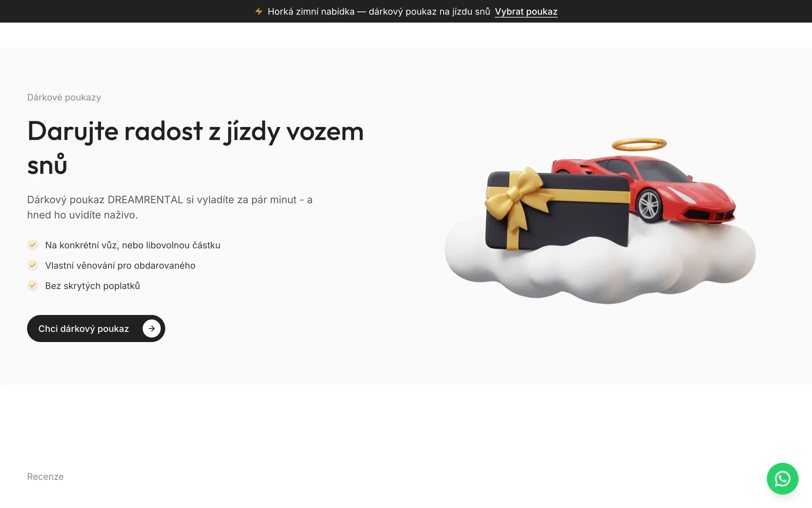The height and width of the screenshot is (508, 812).
Task: Click the Dárkové poukazy label
Action: point(64,98)
